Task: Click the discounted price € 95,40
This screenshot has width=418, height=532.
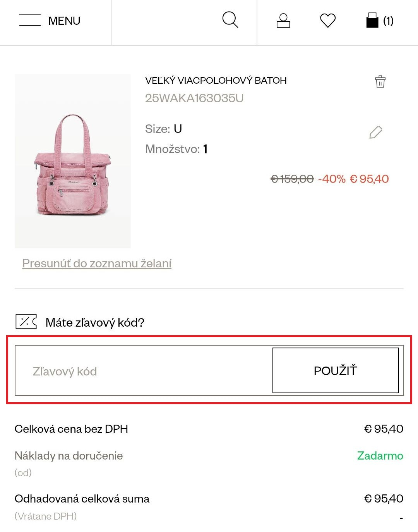Action: click(x=369, y=179)
